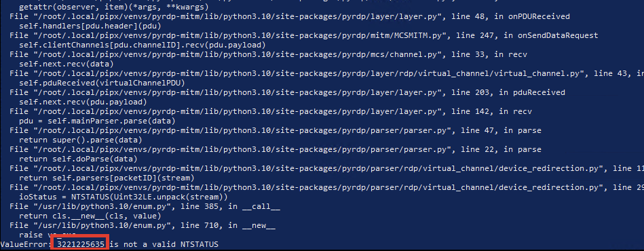Click the ValueError label in the last line
This screenshot has width=644, height=251.
25,244
